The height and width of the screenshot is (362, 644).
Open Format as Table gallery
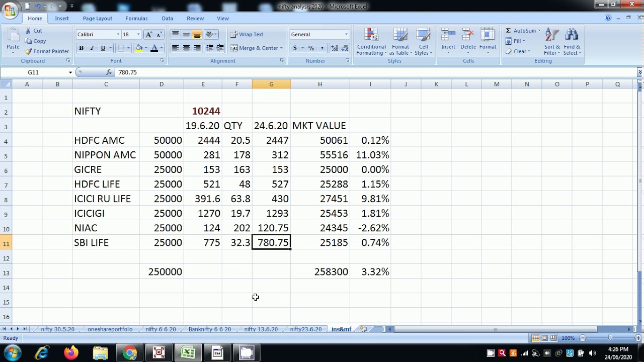400,42
